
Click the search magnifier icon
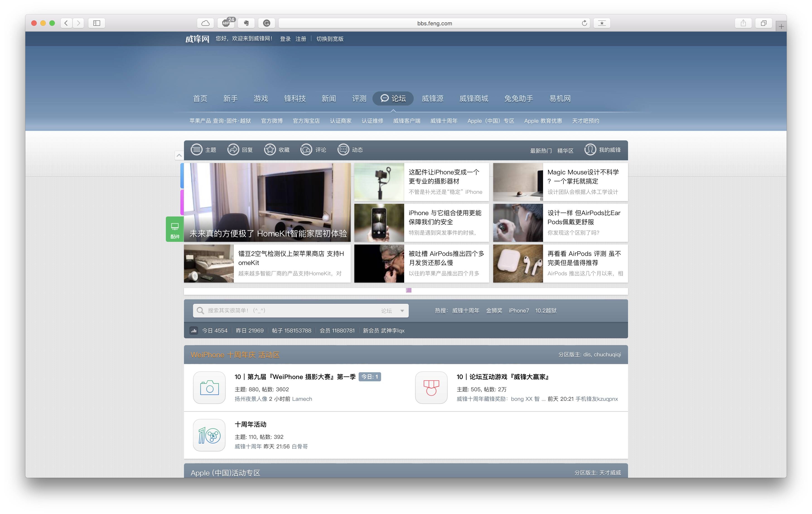tap(200, 310)
